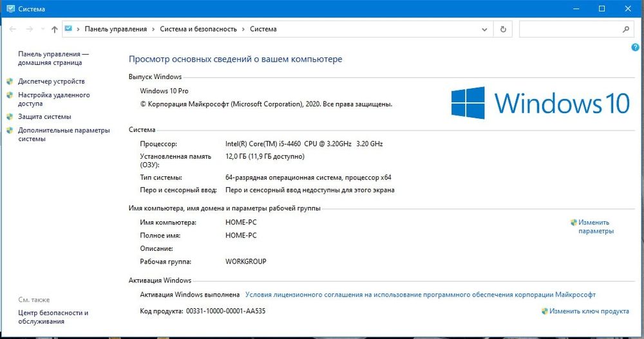Click the 'HOME-PC' value beside 'Имя компьютера'
Viewport: 644px width, 339px height.
[x=241, y=222]
